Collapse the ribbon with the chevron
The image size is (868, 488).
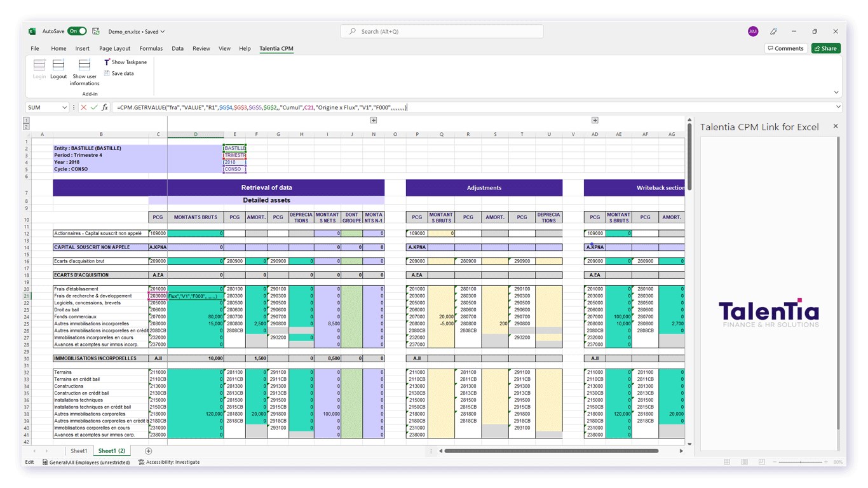pos(836,92)
